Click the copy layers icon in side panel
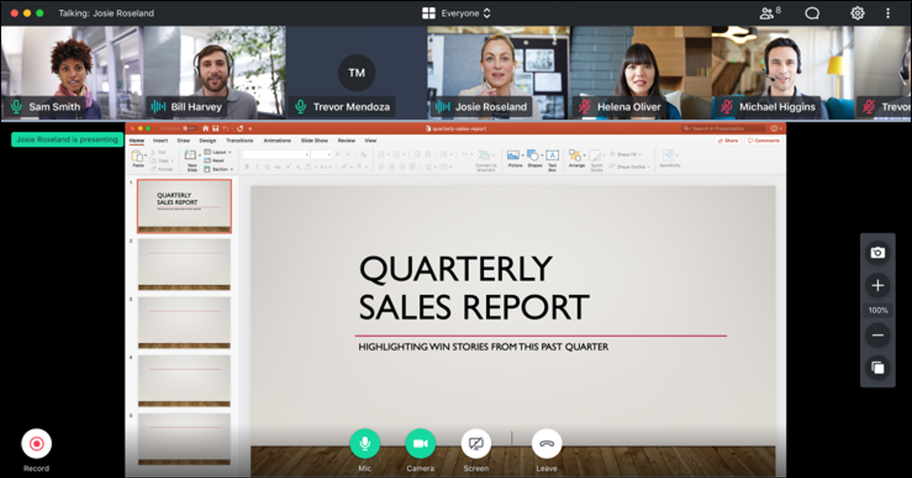 coord(878,368)
